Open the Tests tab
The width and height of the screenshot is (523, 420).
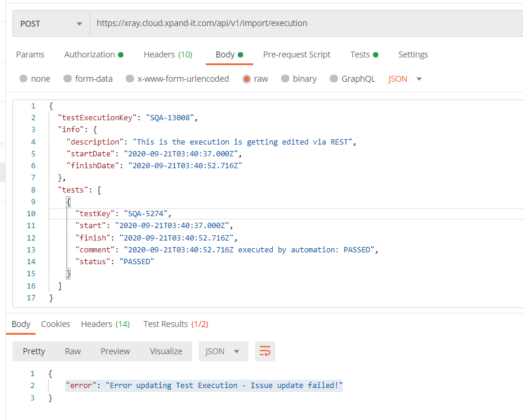[360, 54]
